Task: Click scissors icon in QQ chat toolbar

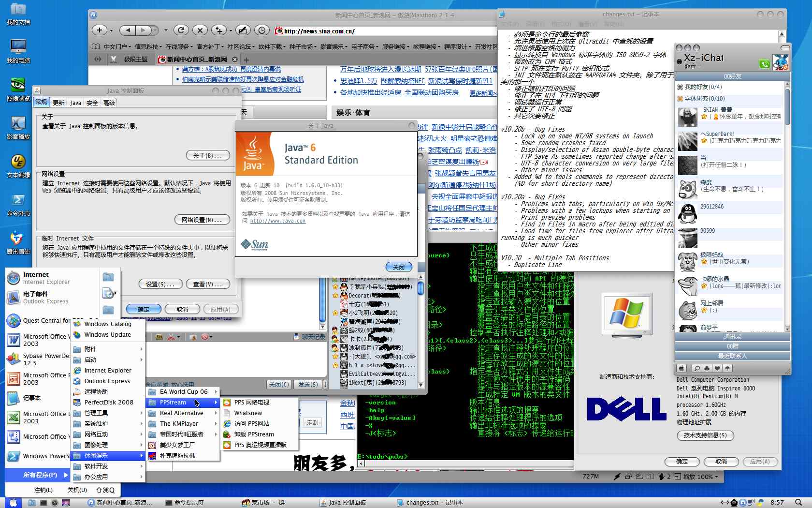Action: coord(171,337)
